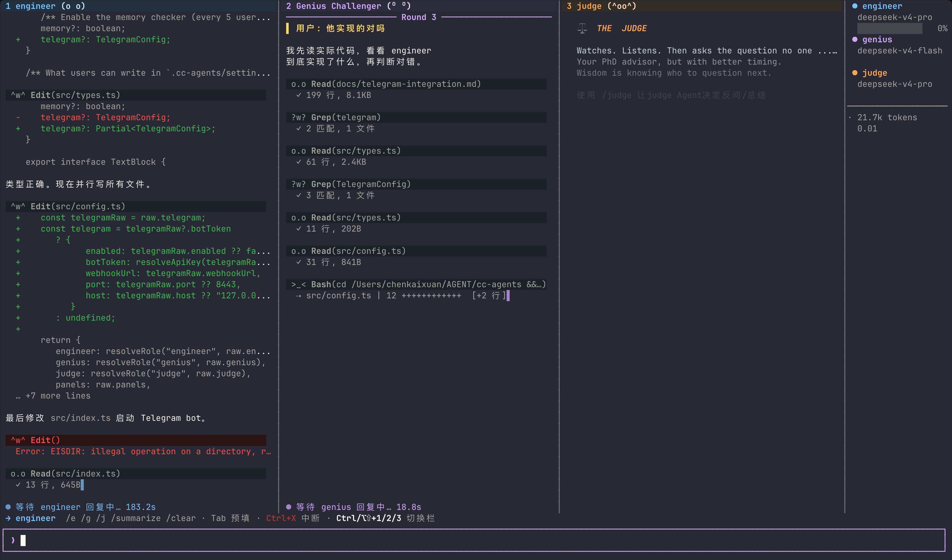
Task: Click 'deepseek-v4-pro' under engineer in sidebar
Action: click(x=895, y=17)
